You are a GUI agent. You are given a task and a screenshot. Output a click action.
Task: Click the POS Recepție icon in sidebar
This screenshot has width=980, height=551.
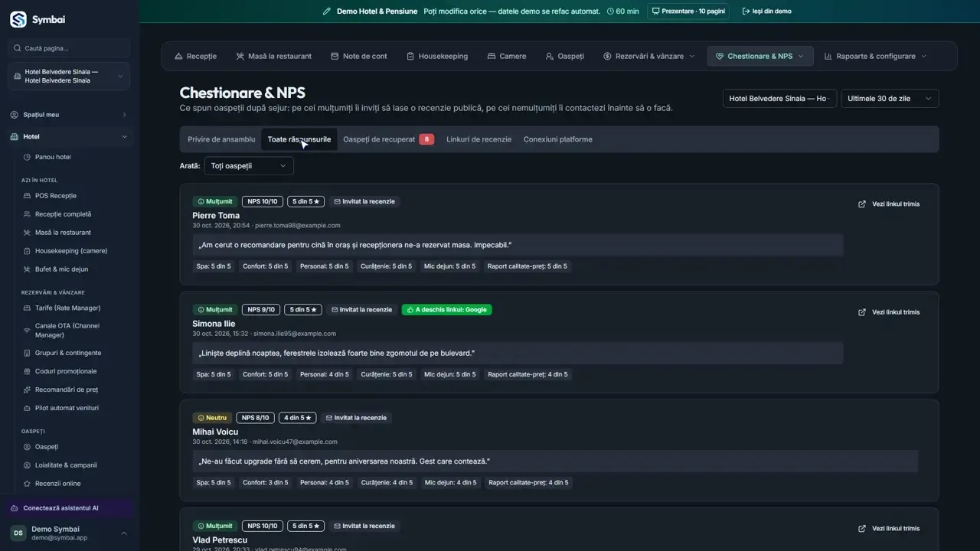point(28,196)
